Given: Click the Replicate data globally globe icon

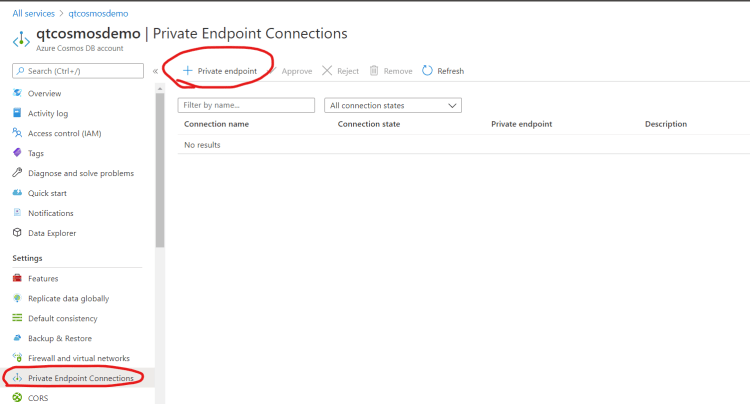Looking at the screenshot, I should pyautogui.click(x=17, y=298).
